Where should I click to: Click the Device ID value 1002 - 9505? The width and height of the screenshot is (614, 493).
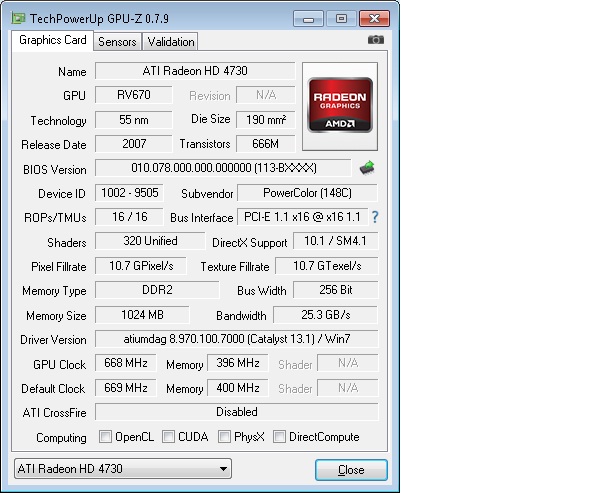(x=129, y=193)
